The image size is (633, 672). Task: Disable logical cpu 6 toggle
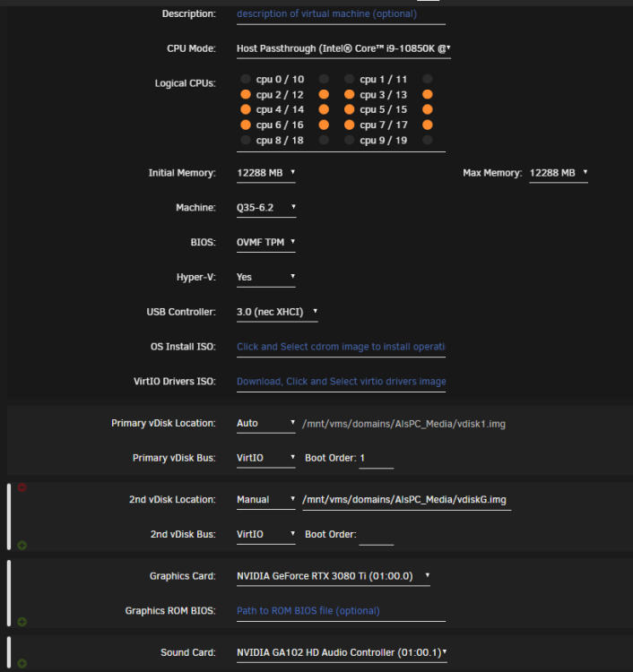coord(246,125)
